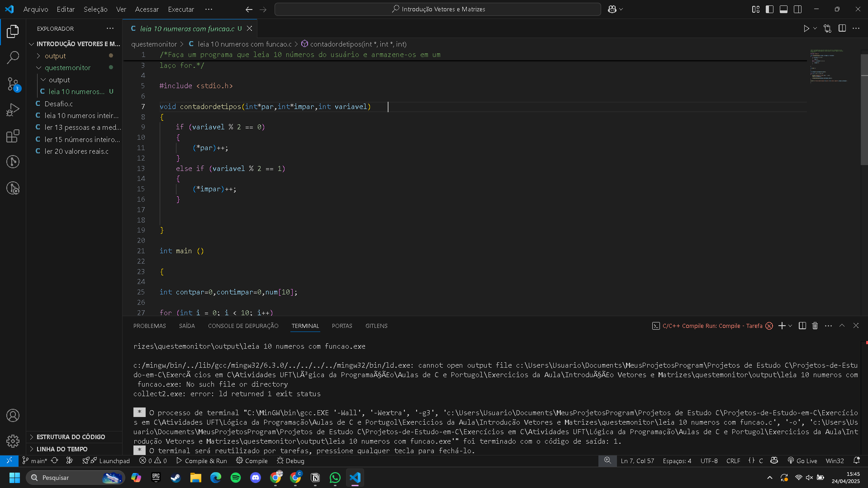
Task: Go back with the navigation arrow
Action: pos(249,9)
